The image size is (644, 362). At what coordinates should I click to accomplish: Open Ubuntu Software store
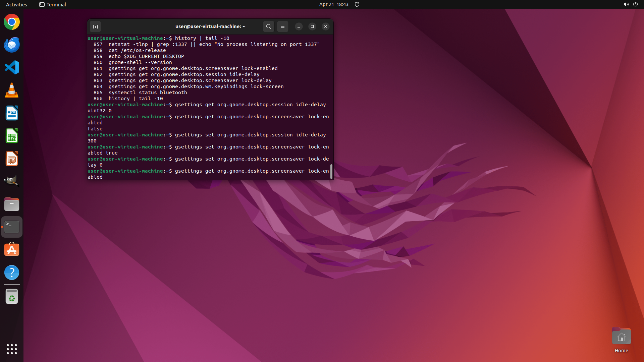coord(12,250)
